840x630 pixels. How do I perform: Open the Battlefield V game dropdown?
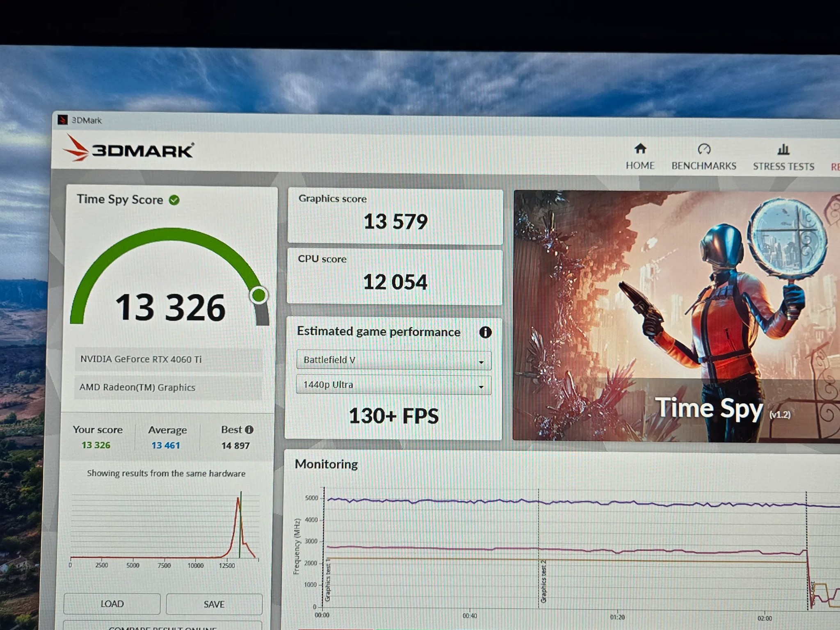tap(394, 360)
